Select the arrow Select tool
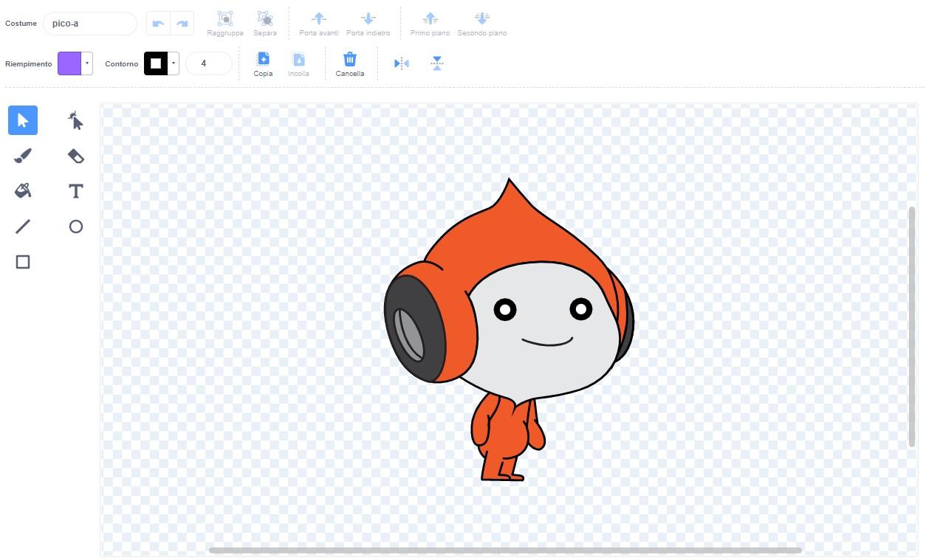 click(x=23, y=120)
